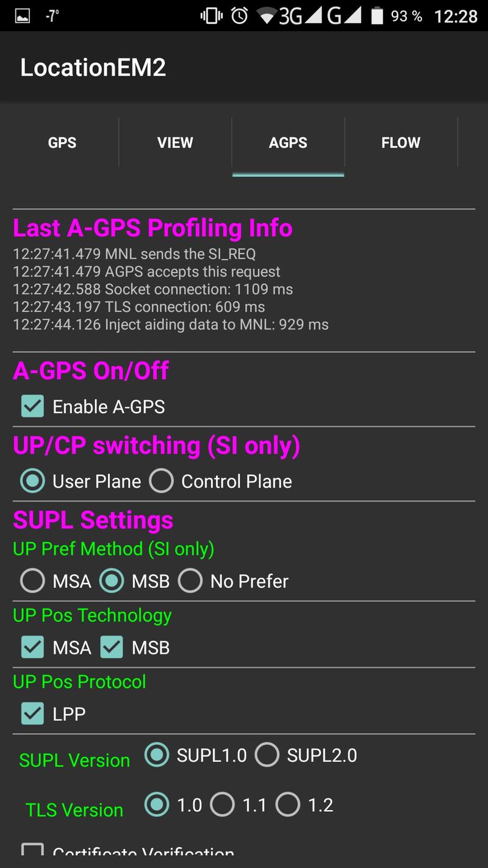Select the Control Plane radio button
This screenshot has width=488, height=868.
(x=162, y=481)
